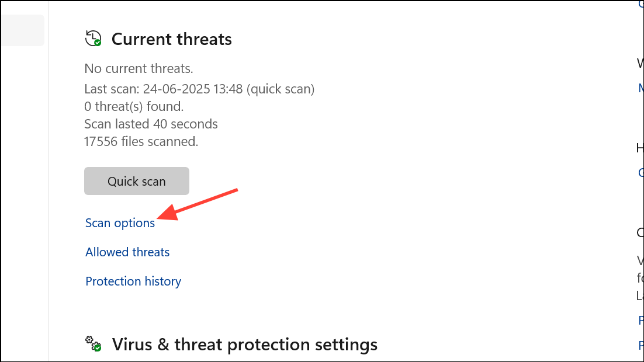Select the highlighted item in the left sidebar
The height and width of the screenshot is (362, 644).
(x=22, y=30)
